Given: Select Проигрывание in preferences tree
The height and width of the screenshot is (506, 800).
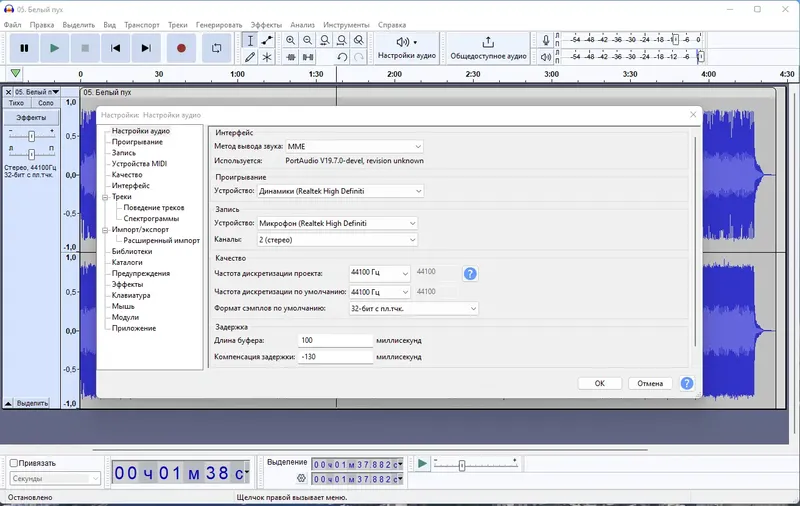Looking at the screenshot, I should tap(137, 142).
